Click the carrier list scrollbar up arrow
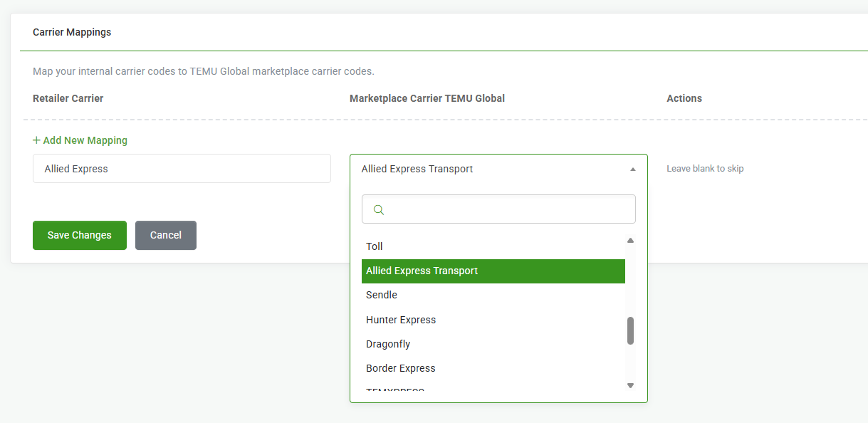Image resolution: width=868 pixels, height=423 pixels. click(630, 241)
